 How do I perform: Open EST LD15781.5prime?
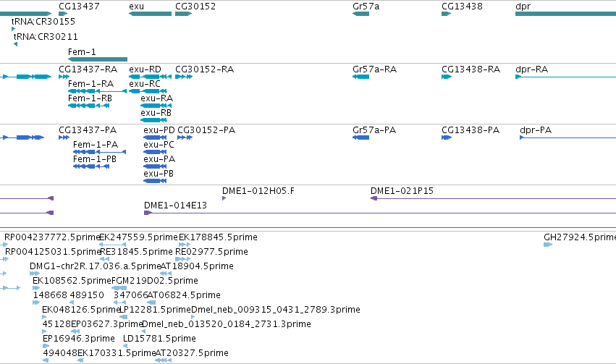(x=159, y=339)
